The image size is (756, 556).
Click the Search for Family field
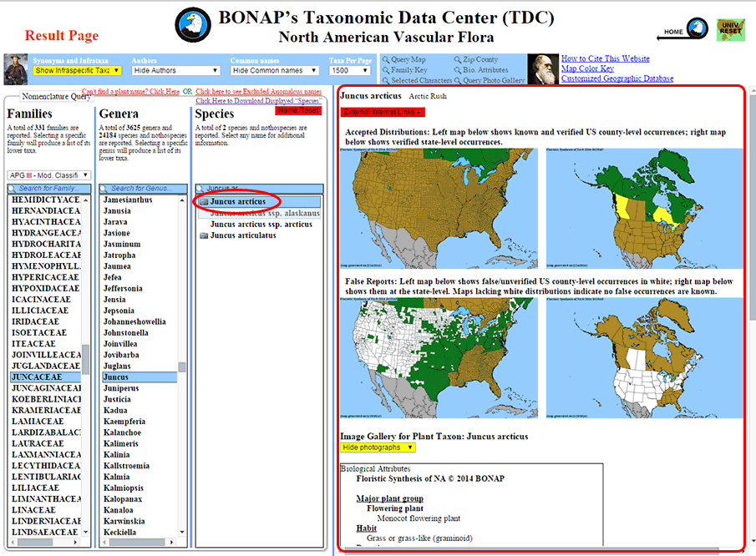pos(49,189)
